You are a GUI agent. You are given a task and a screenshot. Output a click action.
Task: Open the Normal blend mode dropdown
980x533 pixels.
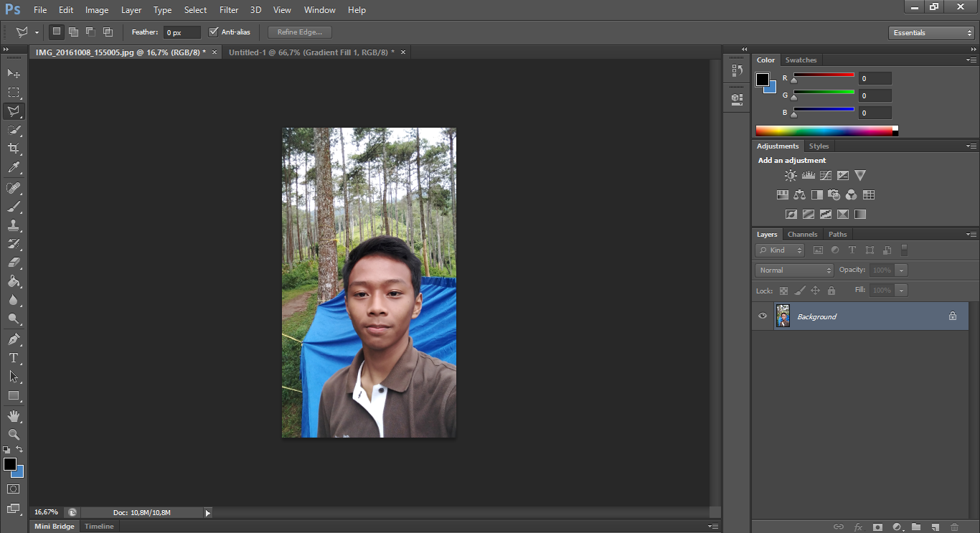(793, 270)
